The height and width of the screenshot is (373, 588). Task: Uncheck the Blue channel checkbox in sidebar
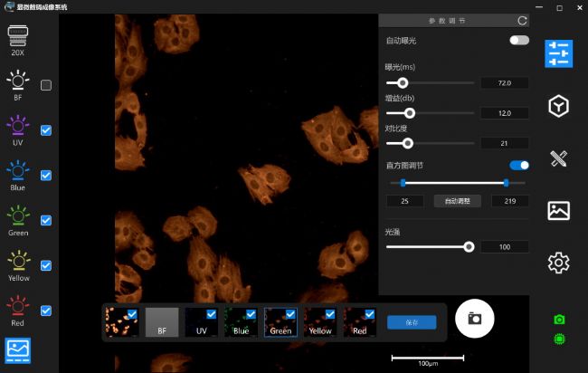(46, 176)
